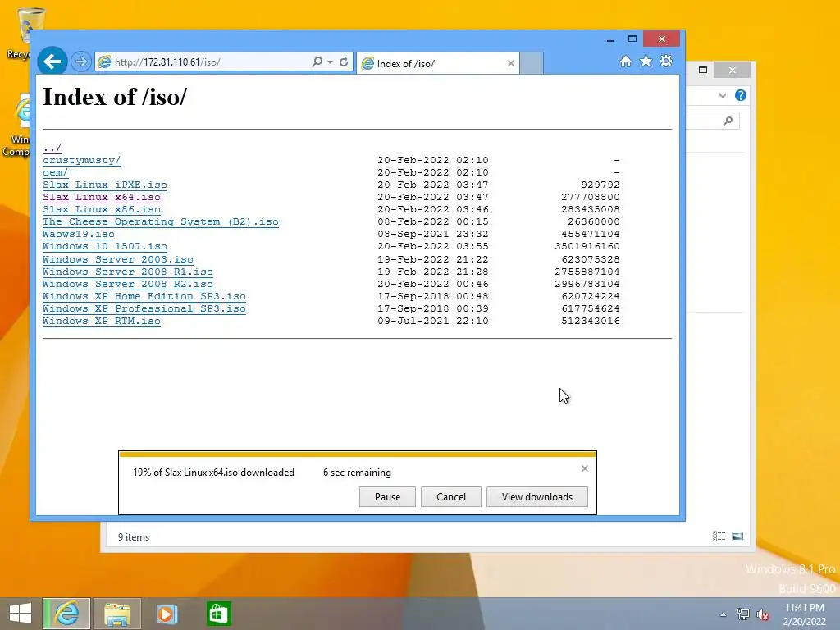Click '9 items' in File Explorer status bar
The image size is (840, 630).
click(x=134, y=536)
